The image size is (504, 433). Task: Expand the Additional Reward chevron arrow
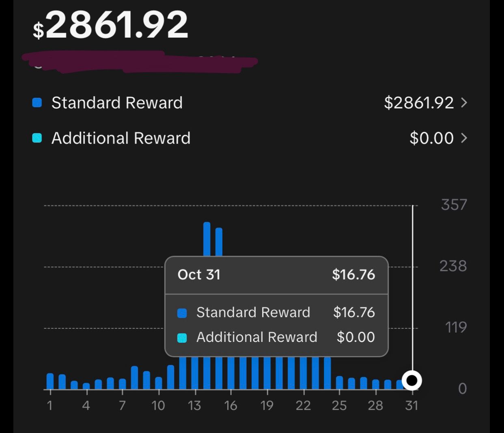tap(464, 138)
